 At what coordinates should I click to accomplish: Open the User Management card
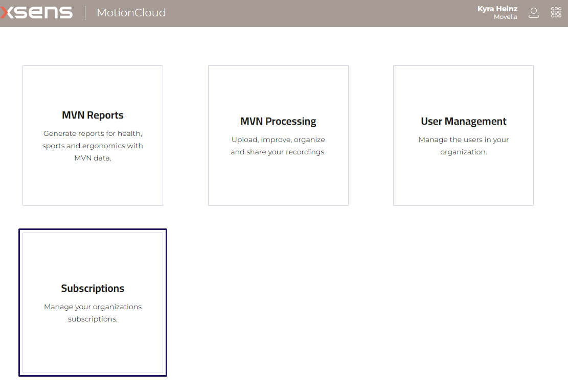coord(463,135)
